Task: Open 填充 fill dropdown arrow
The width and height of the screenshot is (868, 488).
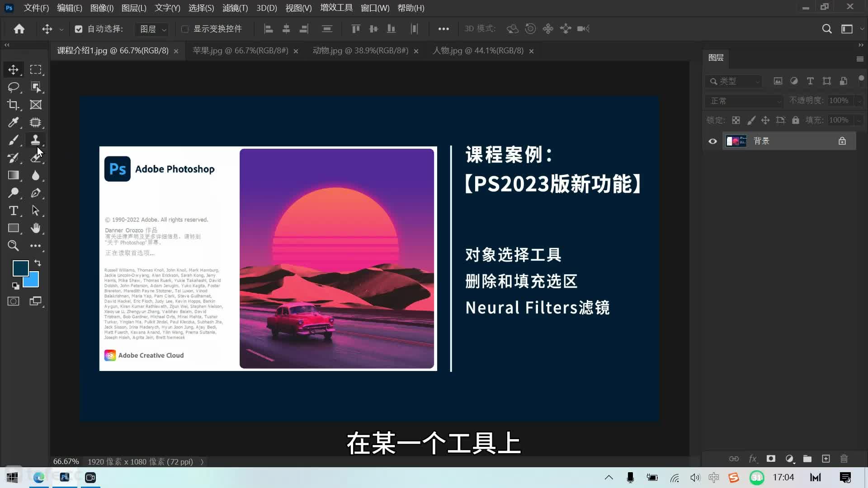Action: click(859, 120)
